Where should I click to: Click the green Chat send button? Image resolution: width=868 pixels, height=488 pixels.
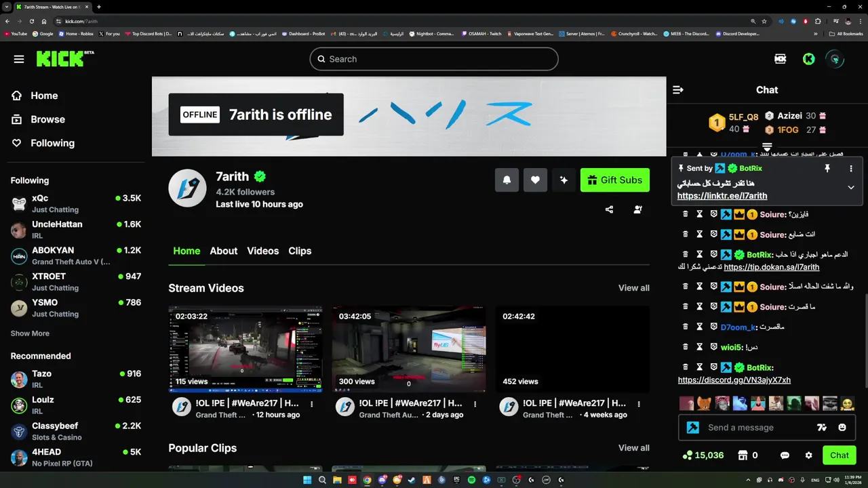839,455
